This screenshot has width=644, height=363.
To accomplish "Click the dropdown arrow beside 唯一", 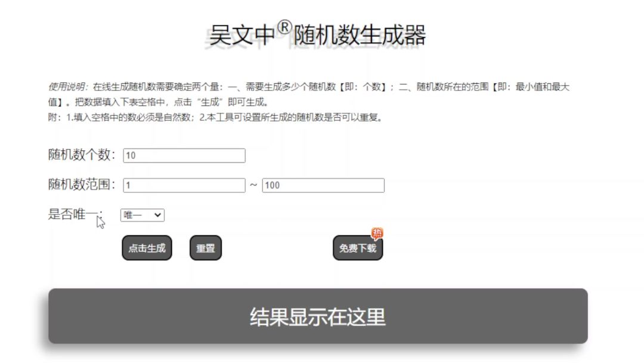I will click(x=157, y=215).
